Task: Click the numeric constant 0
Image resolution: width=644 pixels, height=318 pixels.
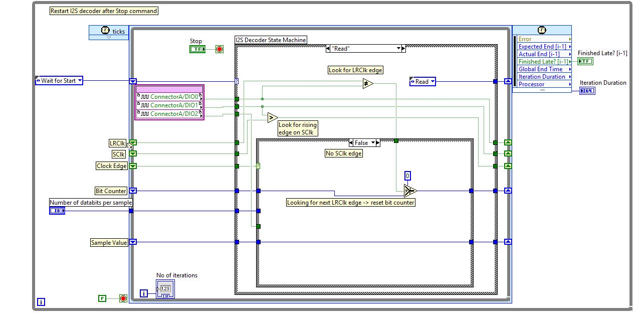Action: pos(407,176)
